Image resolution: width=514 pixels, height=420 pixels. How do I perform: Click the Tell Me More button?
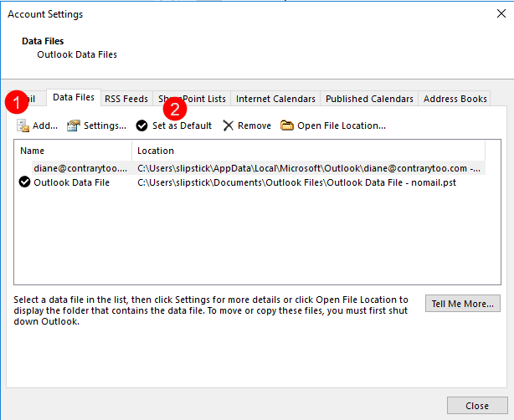[x=463, y=304]
